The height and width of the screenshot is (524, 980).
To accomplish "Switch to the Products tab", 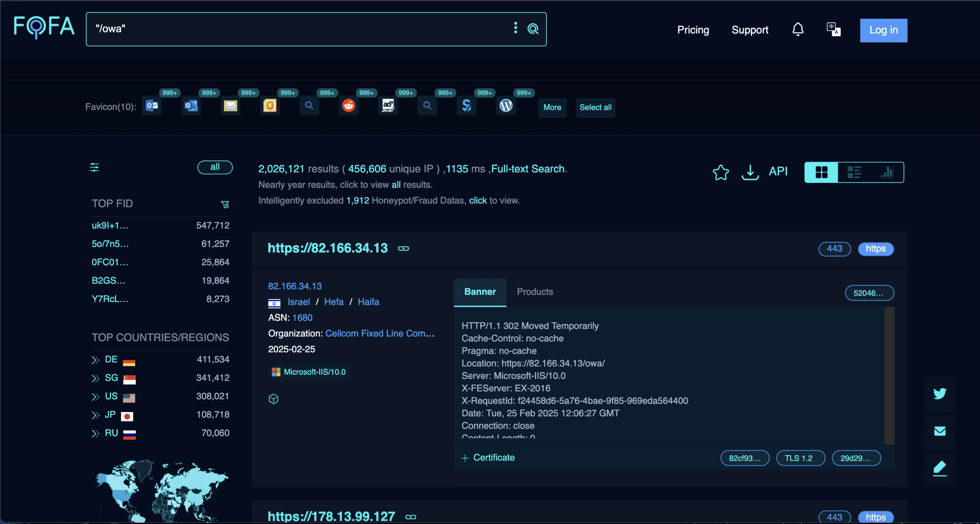I will point(535,292).
